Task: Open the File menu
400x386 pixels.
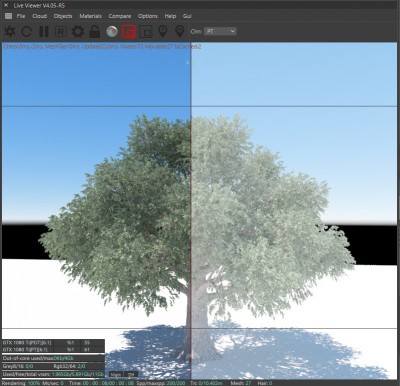Action: 21,16
